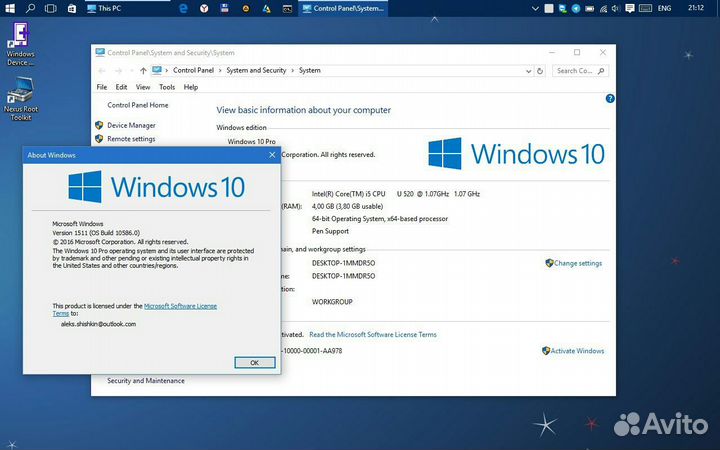720x450 pixels.
Task: Open Device Manager from the sidebar
Action: [x=131, y=125]
